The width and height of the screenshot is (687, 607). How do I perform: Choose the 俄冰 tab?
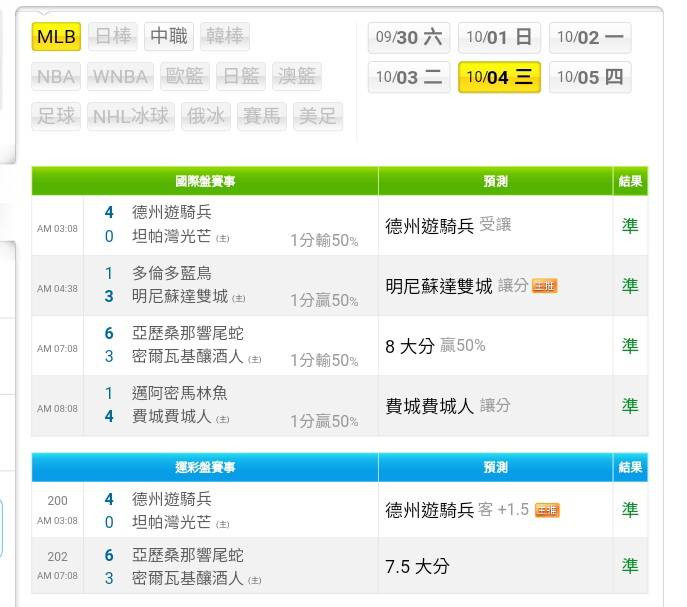[206, 117]
